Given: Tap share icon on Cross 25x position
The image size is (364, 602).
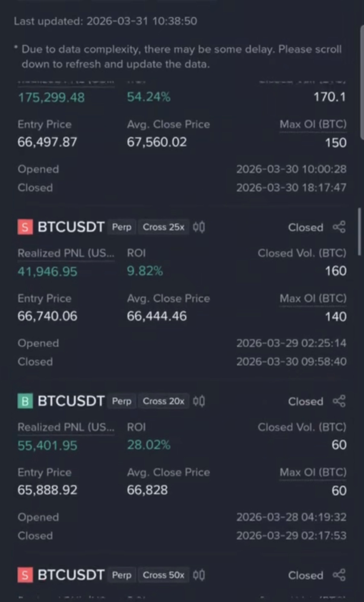Looking at the screenshot, I should (x=339, y=227).
